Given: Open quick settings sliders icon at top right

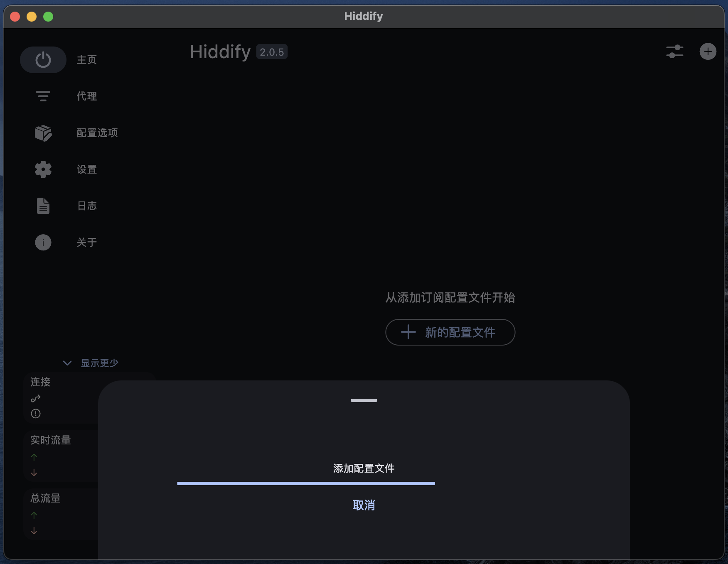Looking at the screenshot, I should (674, 51).
